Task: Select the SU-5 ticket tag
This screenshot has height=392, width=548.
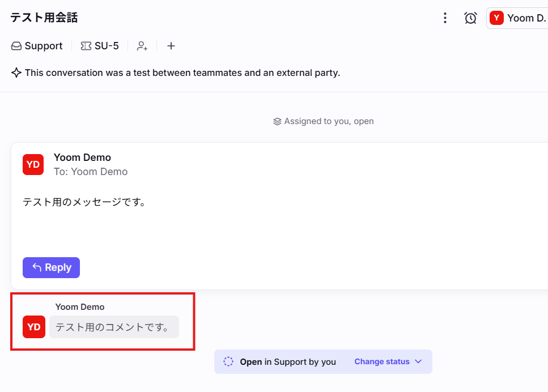Action: click(x=107, y=46)
